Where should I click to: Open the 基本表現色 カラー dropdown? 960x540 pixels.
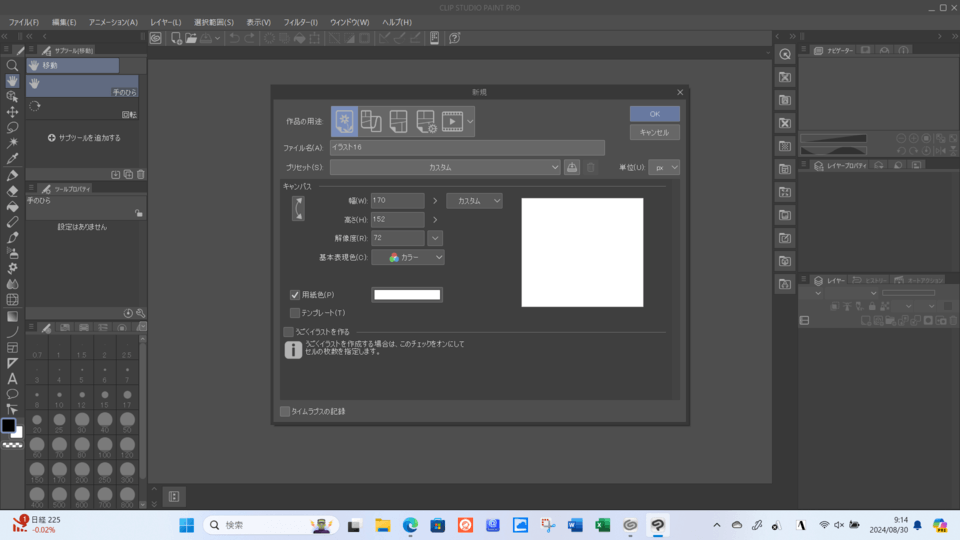click(x=408, y=257)
